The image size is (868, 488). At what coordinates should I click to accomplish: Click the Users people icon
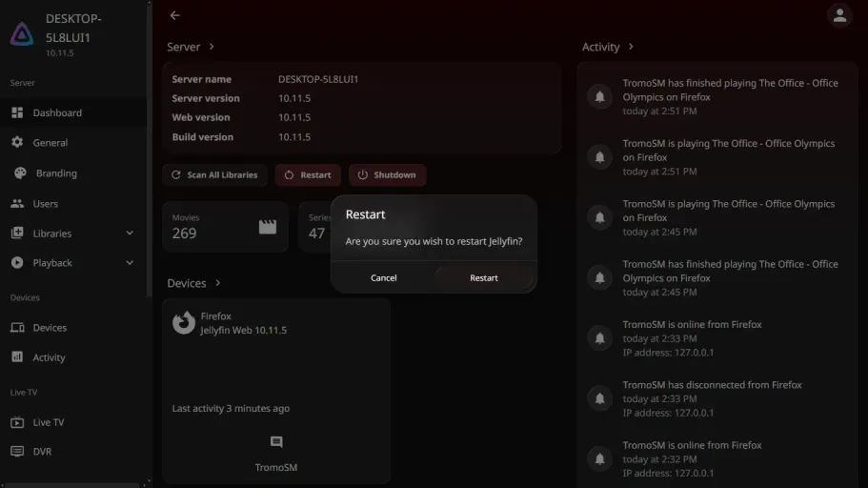click(x=17, y=203)
